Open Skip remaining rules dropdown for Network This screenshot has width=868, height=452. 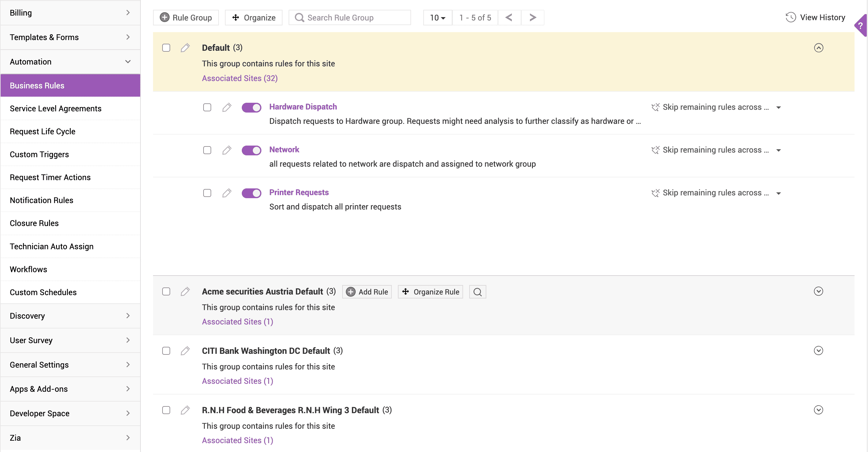pos(778,150)
